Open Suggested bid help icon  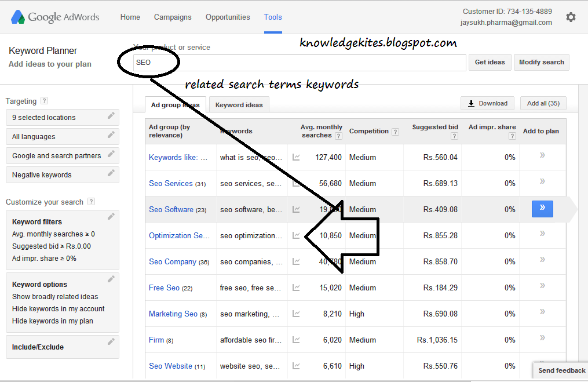[455, 136]
